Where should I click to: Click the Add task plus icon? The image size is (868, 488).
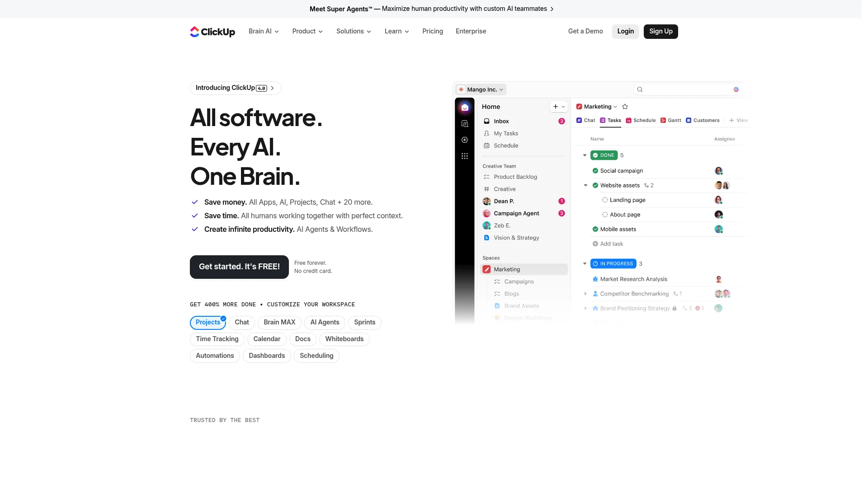(595, 244)
